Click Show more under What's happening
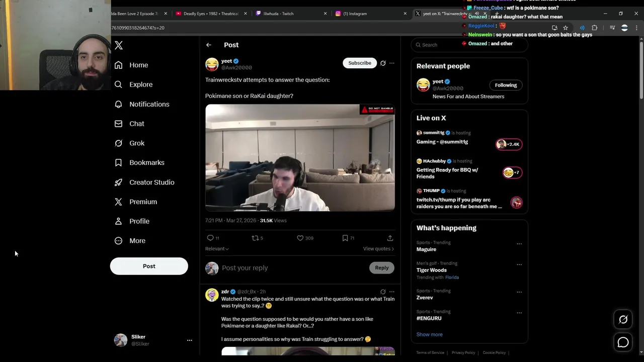 [x=429, y=334]
